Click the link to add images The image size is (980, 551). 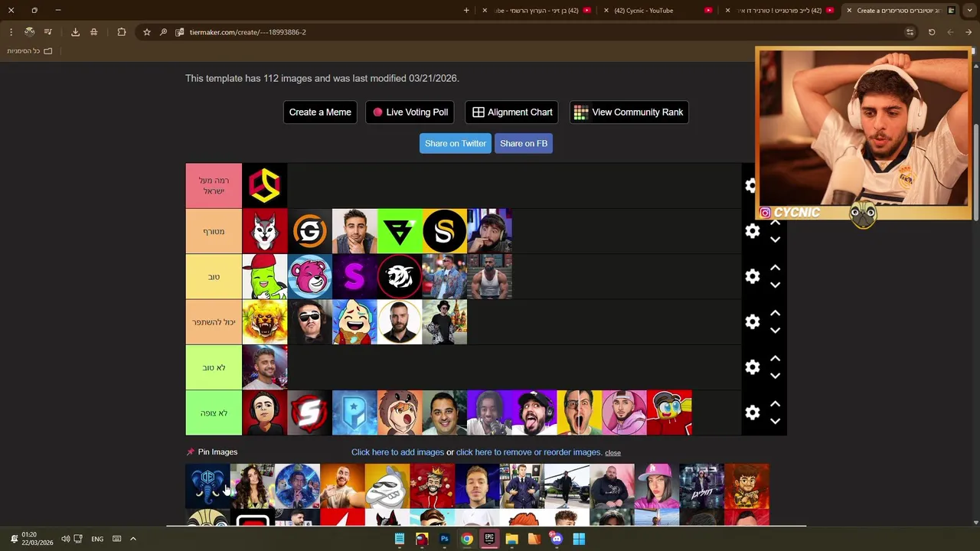[397, 452]
